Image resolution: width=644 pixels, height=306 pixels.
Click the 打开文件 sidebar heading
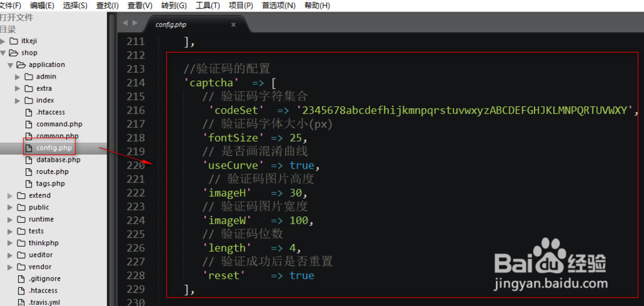tap(17, 17)
